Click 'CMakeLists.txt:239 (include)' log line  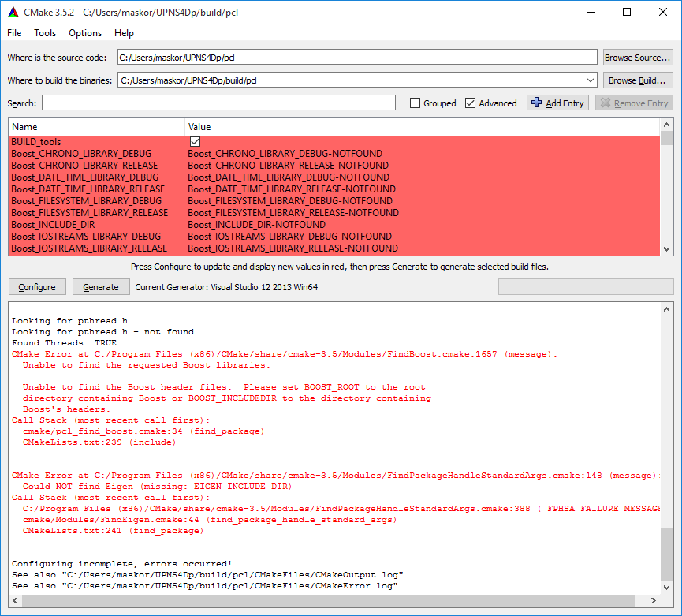click(99, 442)
